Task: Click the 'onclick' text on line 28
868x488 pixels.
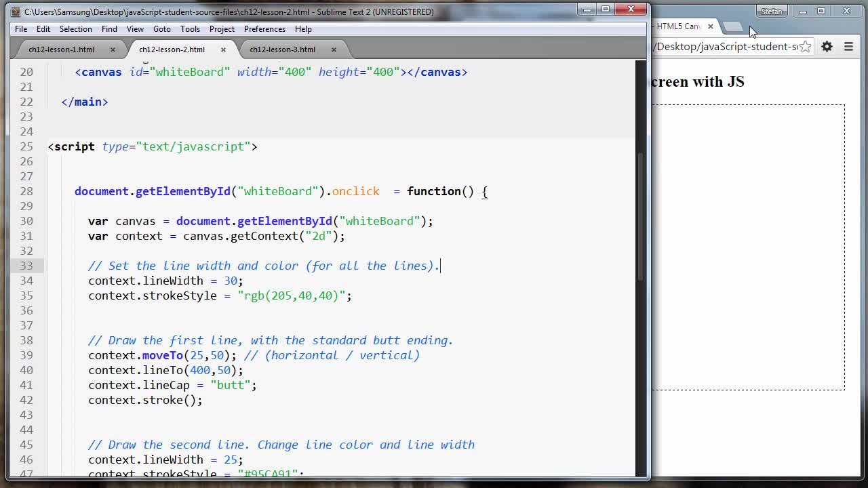Action: pyautogui.click(x=355, y=191)
